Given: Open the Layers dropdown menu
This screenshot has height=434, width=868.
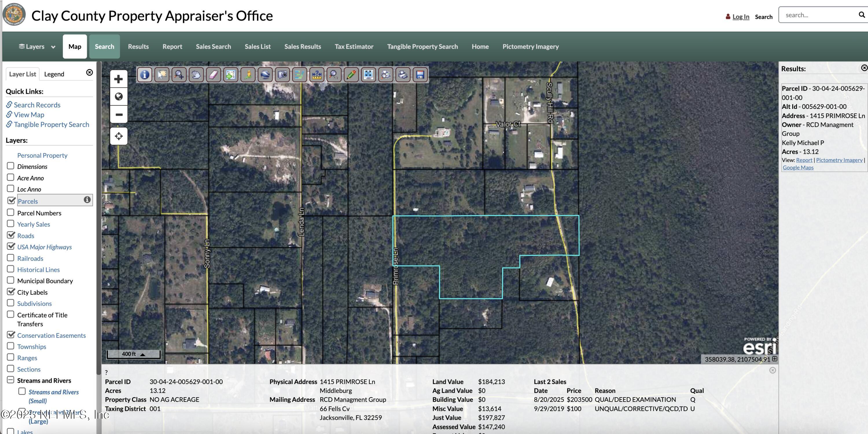Looking at the screenshot, I should pyautogui.click(x=37, y=47).
